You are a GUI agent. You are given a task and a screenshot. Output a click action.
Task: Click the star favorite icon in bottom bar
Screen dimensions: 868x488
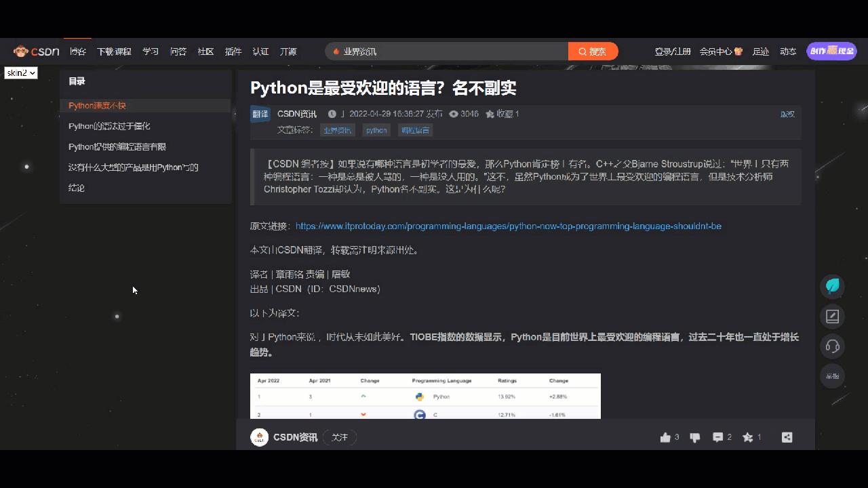coord(748,437)
